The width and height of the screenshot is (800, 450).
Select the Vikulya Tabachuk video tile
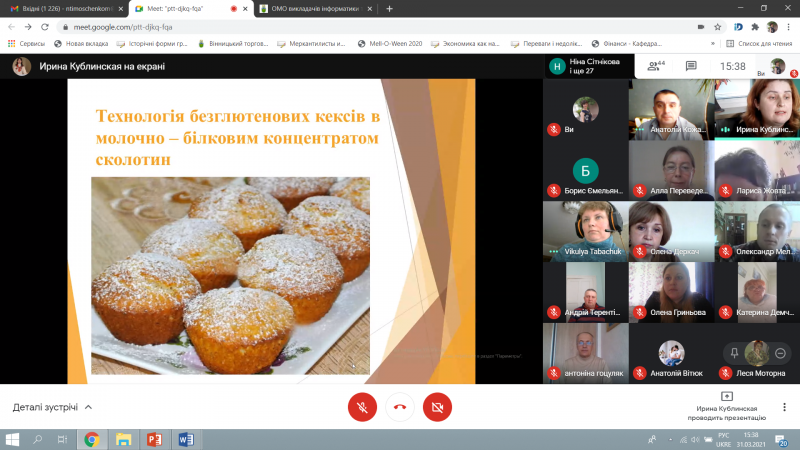(586, 232)
